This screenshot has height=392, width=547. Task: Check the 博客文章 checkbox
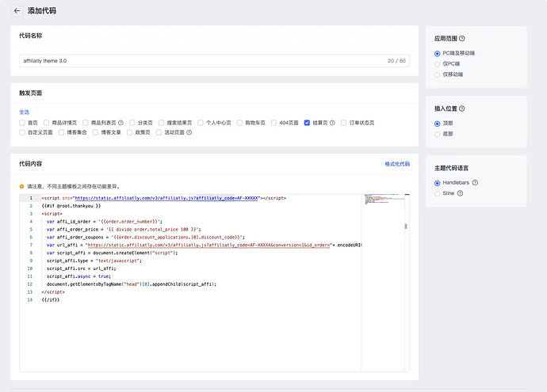coord(95,132)
